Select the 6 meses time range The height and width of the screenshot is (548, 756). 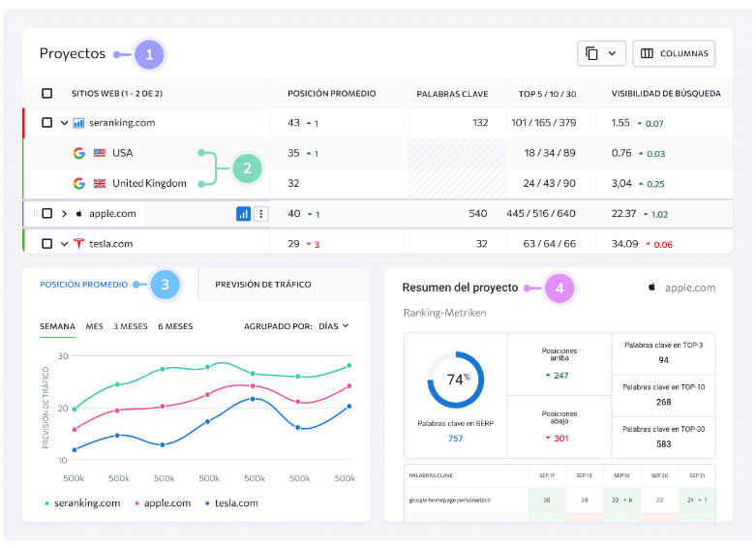175,326
